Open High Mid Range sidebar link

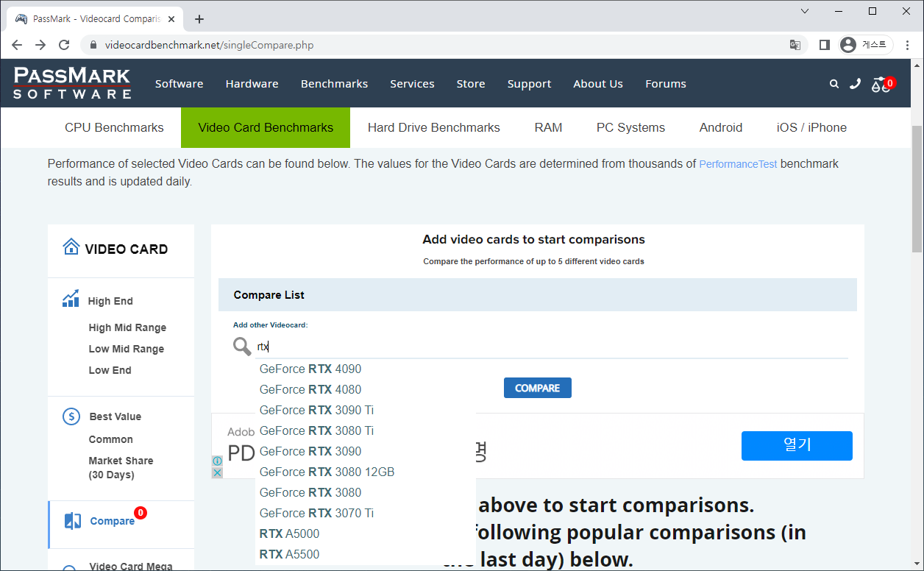click(x=127, y=327)
